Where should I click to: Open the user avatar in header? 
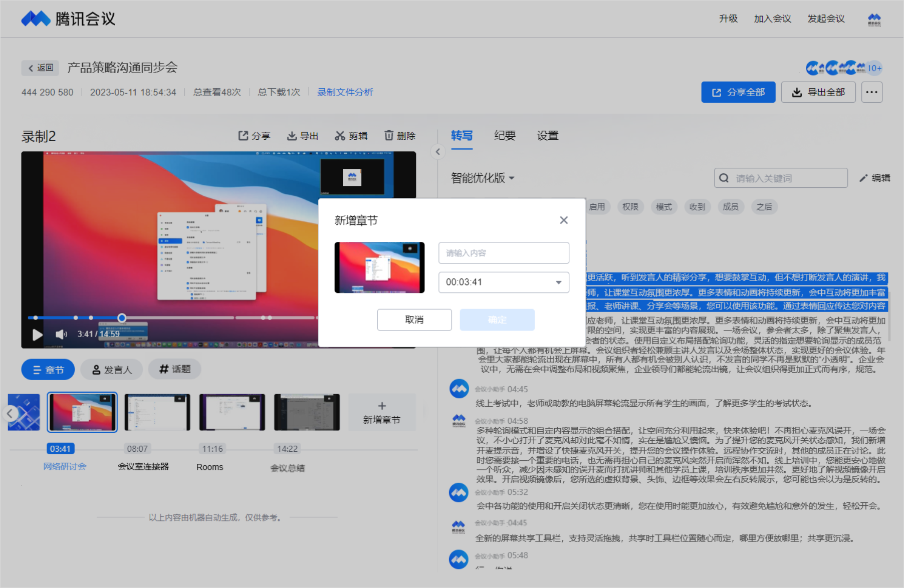874,19
